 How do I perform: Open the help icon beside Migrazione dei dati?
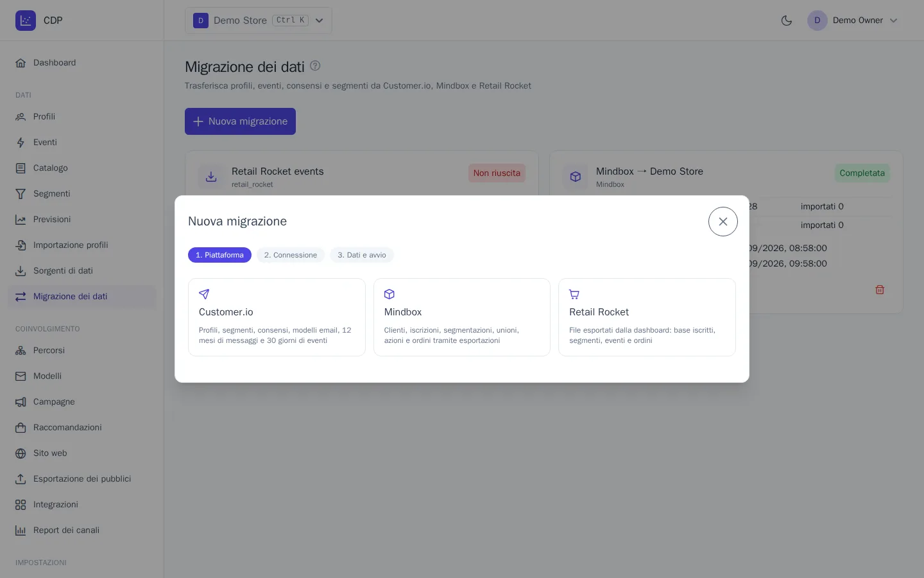point(315,66)
